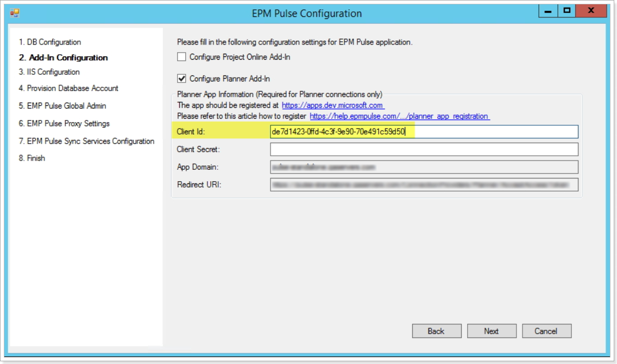Screen dimensions: 617x364
Task: Open the planner_app_registration help article link
Action: pyautogui.click(x=399, y=116)
